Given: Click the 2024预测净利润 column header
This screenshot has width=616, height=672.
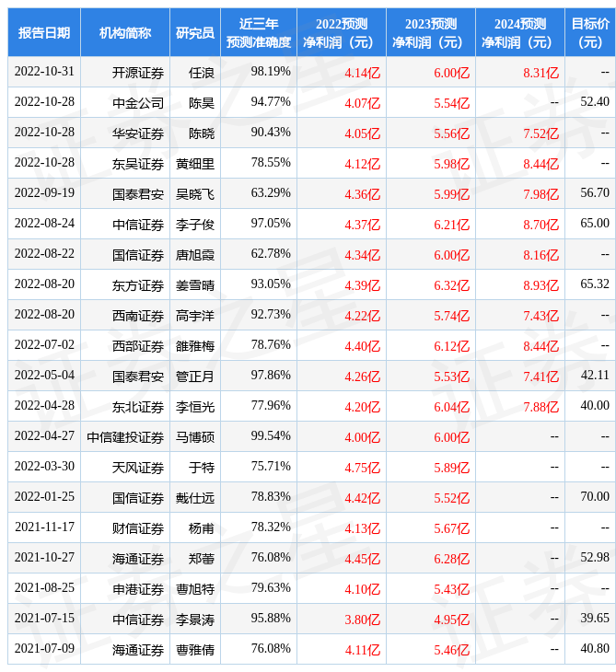Looking at the screenshot, I should pos(519,33).
